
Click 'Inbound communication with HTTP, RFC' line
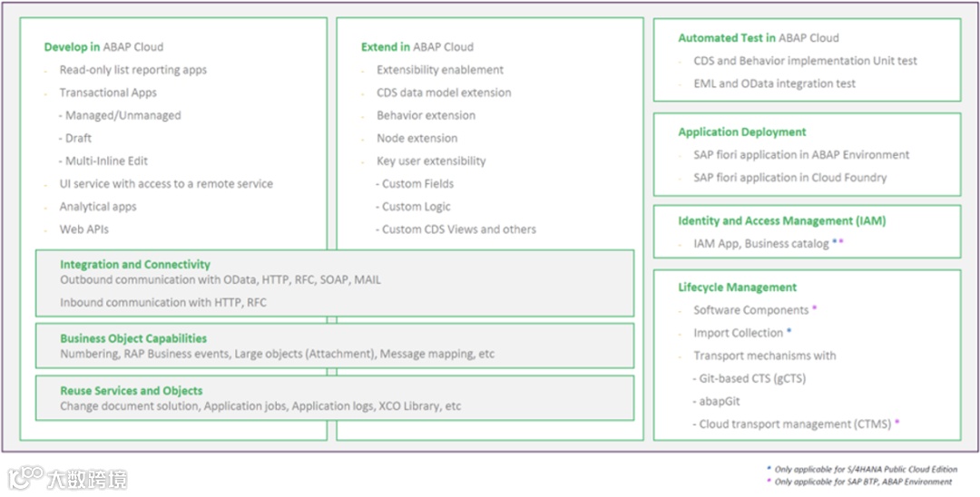(x=163, y=303)
